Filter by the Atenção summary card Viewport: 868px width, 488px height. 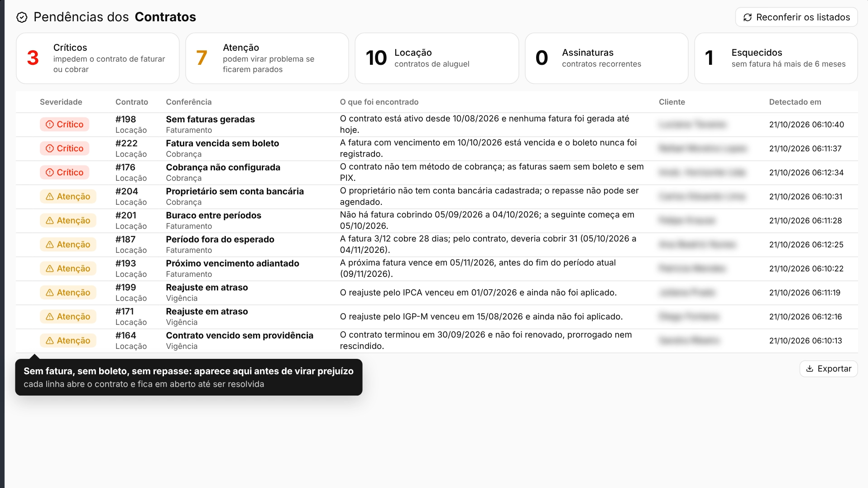(x=267, y=58)
